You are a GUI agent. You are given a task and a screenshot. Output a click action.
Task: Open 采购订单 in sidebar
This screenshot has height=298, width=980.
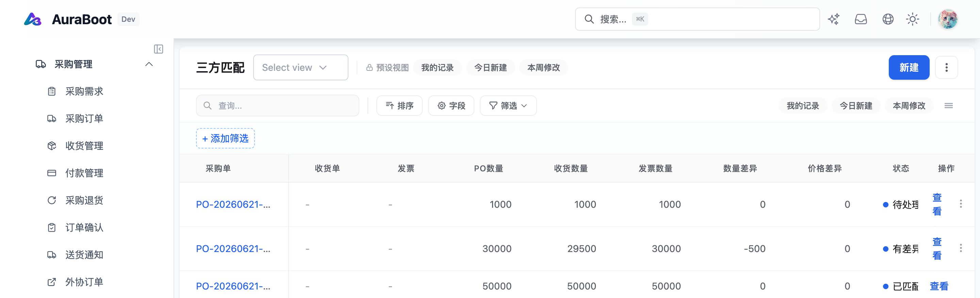[84, 119]
